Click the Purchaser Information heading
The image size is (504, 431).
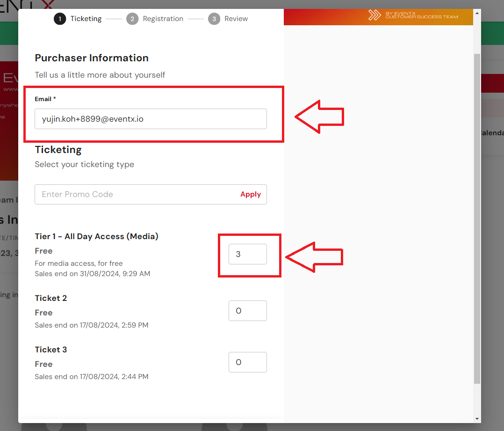pyautogui.click(x=92, y=58)
